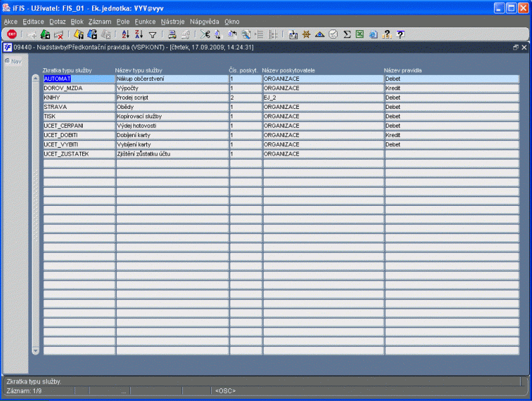Viewport: 532px width, 401px height.
Task: Click the greyed cancel query icon
Action: pos(106,34)
